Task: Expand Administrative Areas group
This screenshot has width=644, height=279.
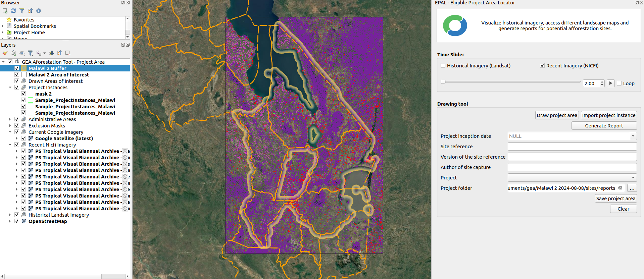Action: click(x=10, y=119)
